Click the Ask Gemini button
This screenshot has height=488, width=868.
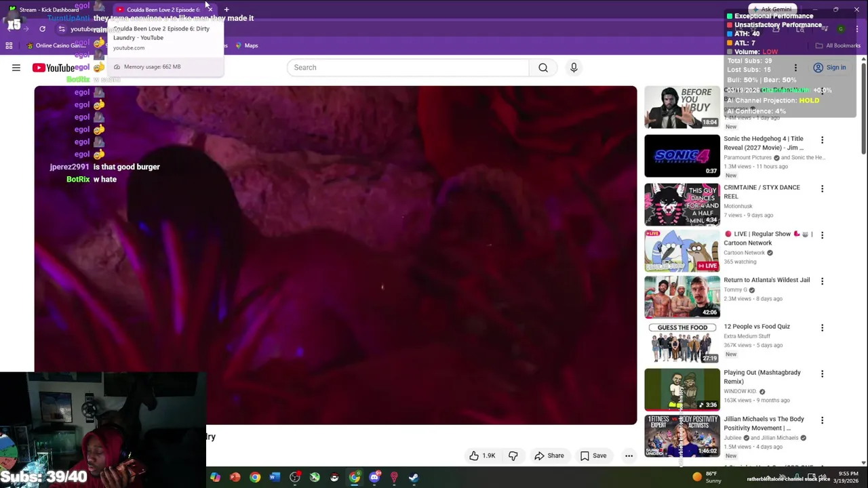[772, 9]
